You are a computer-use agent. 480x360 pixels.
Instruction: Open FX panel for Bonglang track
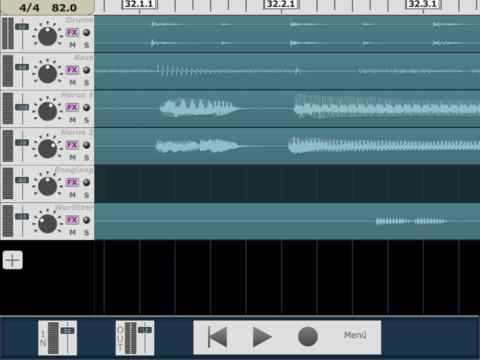72,182
